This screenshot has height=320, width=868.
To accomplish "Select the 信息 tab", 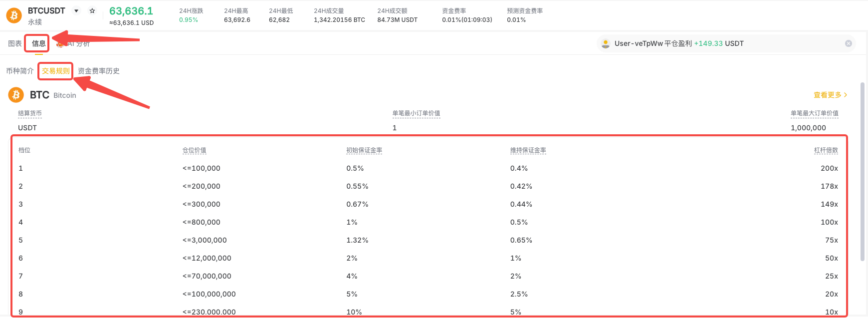I will (38, 43).
